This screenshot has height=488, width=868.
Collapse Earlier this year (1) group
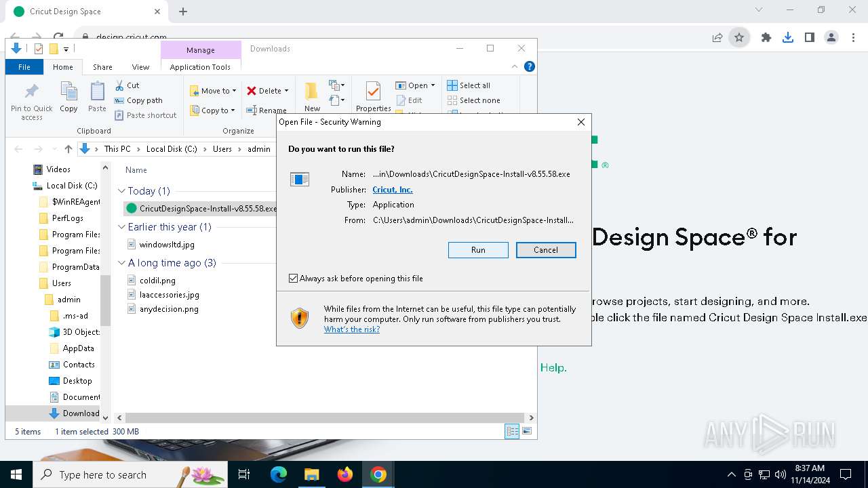(122, 227)
